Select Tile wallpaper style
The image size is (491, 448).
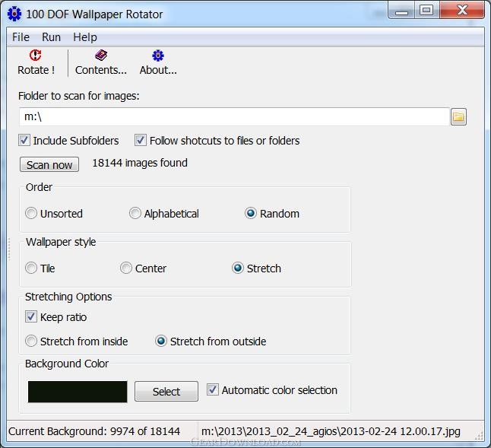tap(31, 268)
